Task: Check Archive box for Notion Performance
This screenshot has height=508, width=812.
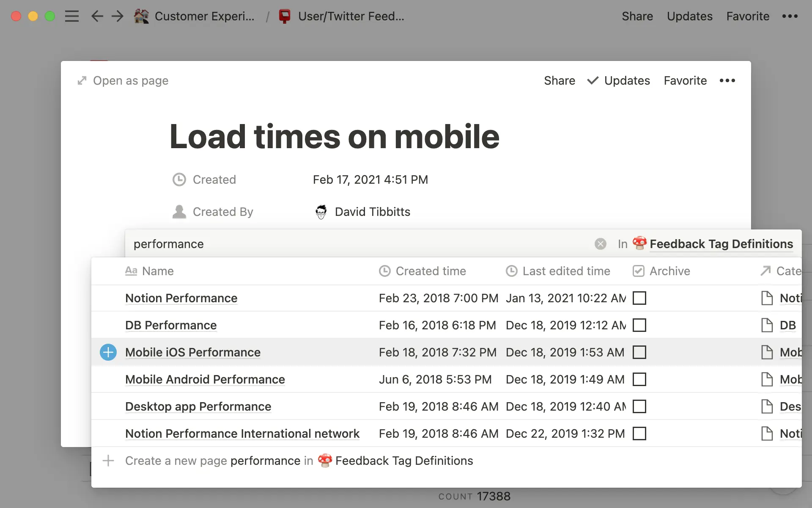Action: click(639, 298)
